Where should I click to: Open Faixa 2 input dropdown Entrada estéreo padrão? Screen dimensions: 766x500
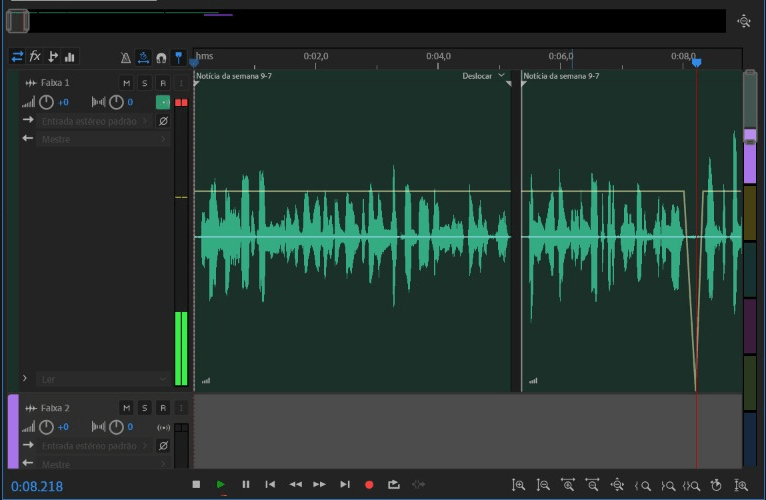(94, 446)
